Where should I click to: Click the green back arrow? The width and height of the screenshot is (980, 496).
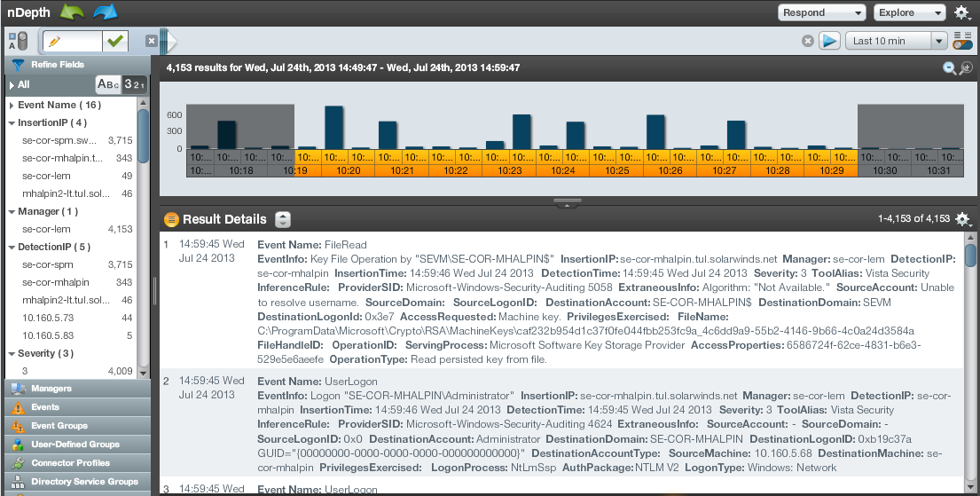[x=72, y=12]
